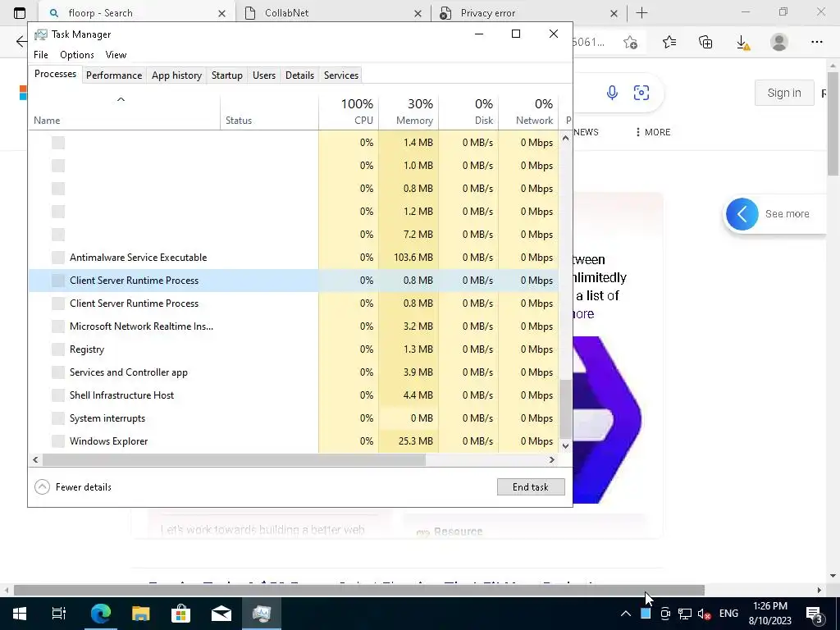Open File Explorer from the taskbar
Image resolution: width=840 pixels, height=630 pixels.
(x=140, y=613)
